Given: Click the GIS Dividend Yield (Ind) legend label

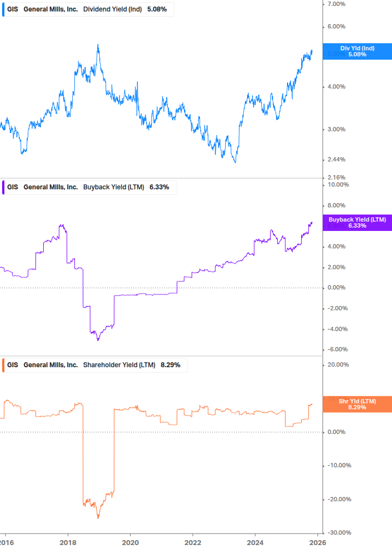Looking at the screenshot, I should point(87,9).
